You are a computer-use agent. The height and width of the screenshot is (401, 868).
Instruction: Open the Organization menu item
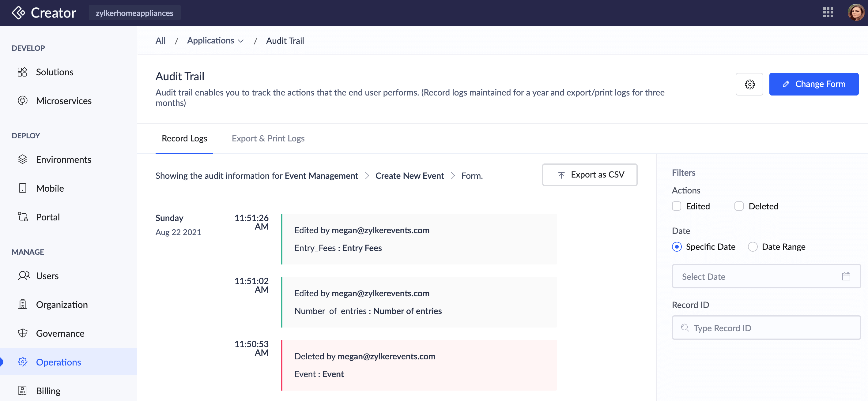tap(68, 304)
